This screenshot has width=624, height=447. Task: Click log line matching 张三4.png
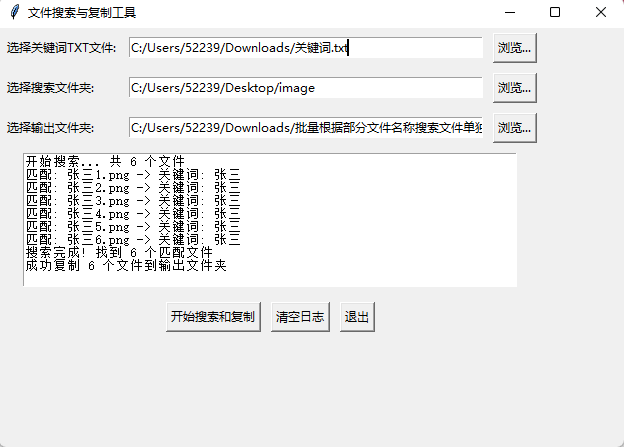point(133,214)
